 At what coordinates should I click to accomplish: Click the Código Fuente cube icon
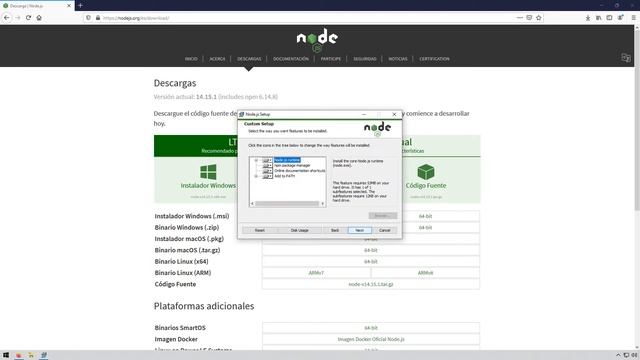(x=426, y=172)
